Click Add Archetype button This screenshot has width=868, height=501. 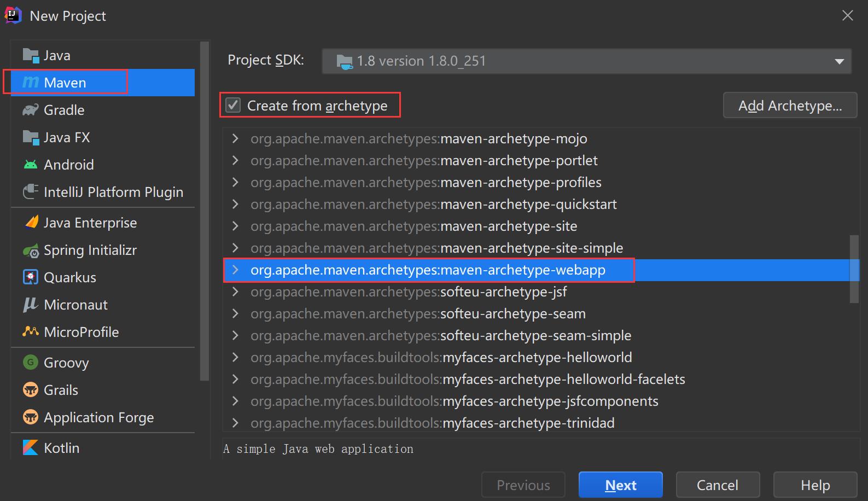coord(790,106)
